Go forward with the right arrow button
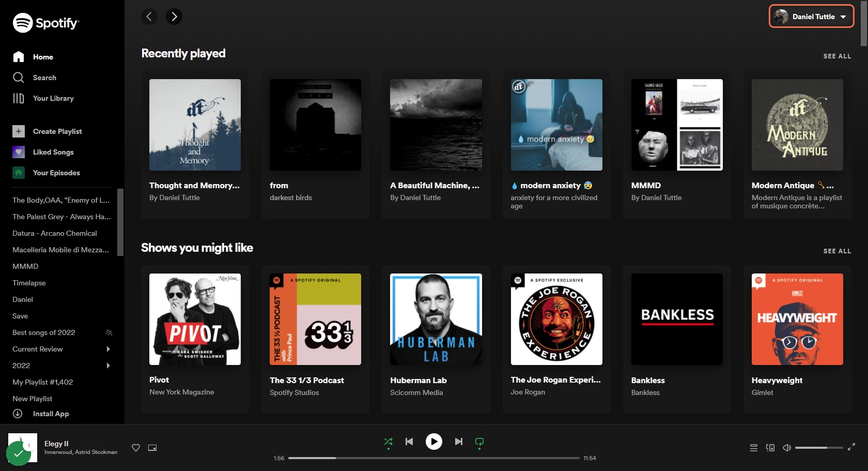 tap(174, 17)
